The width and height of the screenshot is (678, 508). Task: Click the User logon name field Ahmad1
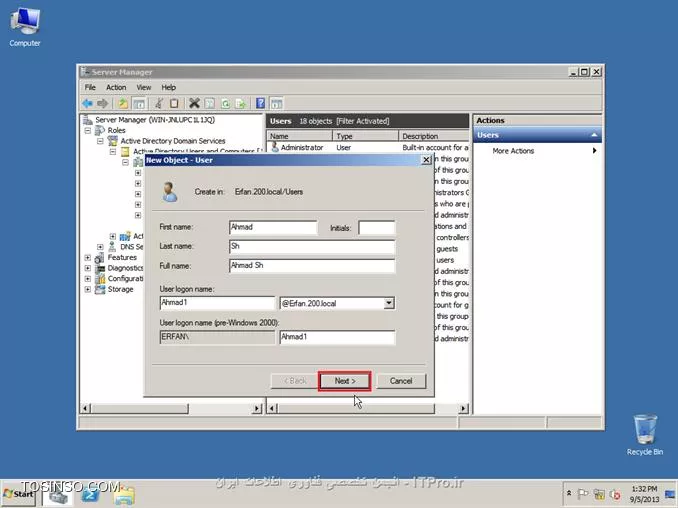coord(217,303)
